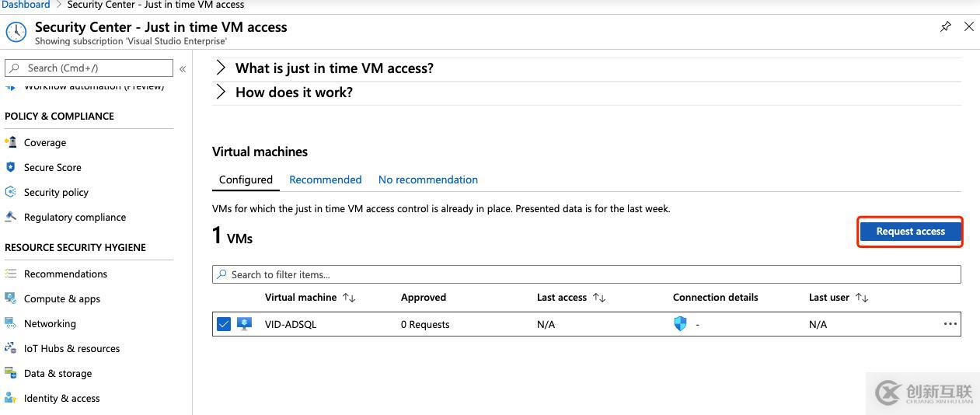The image size is (980, 415).
Task: Click the pin blade icon
Action: [x=945, y=26]
